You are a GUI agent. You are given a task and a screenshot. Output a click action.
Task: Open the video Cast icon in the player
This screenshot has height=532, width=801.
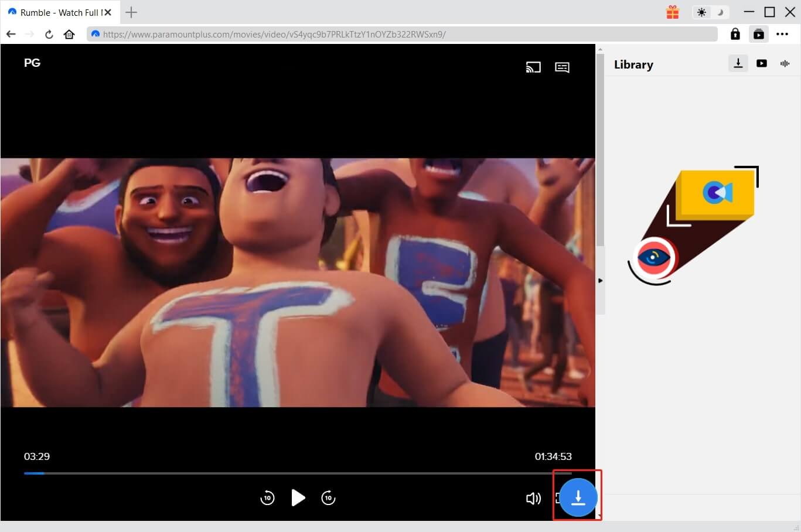(533, 67)
